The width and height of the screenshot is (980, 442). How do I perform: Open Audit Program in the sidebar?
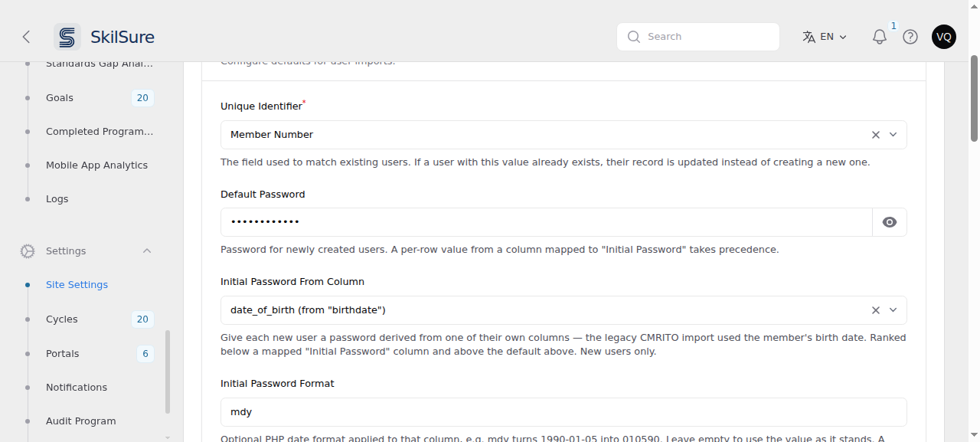80,421
